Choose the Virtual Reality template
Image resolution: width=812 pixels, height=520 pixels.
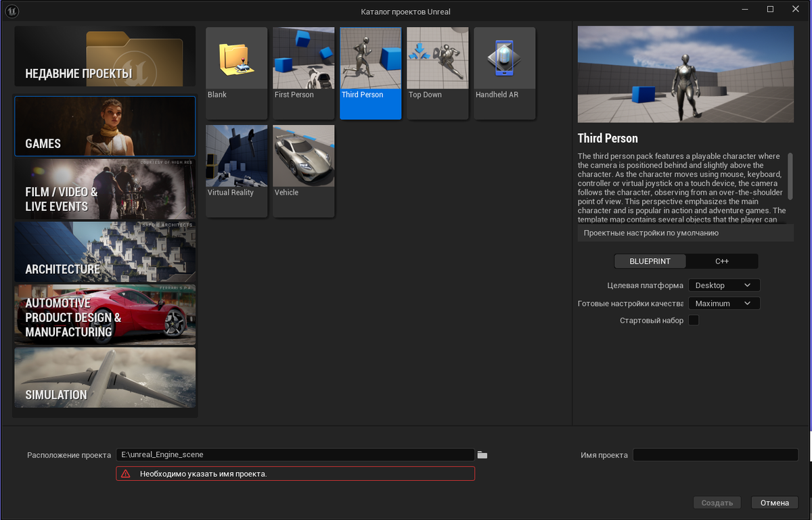[x=236, y=171]
